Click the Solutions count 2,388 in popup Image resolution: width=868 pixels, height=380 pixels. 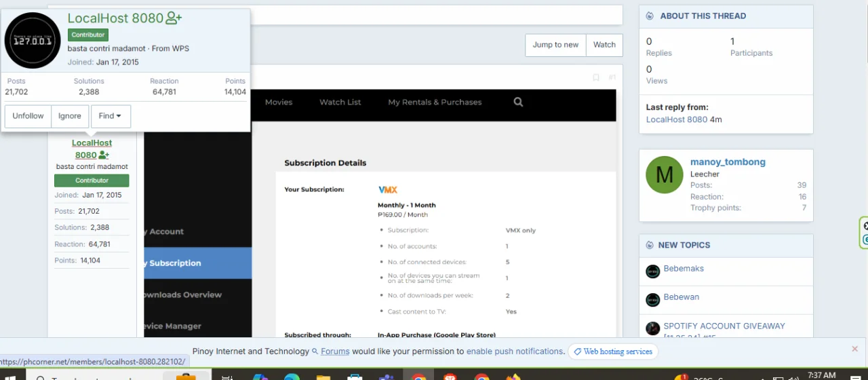pyautogui.click(x=89, y=92)
